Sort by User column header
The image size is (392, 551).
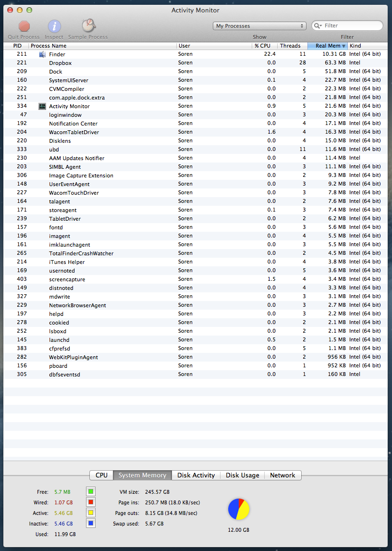click(214, 46)
